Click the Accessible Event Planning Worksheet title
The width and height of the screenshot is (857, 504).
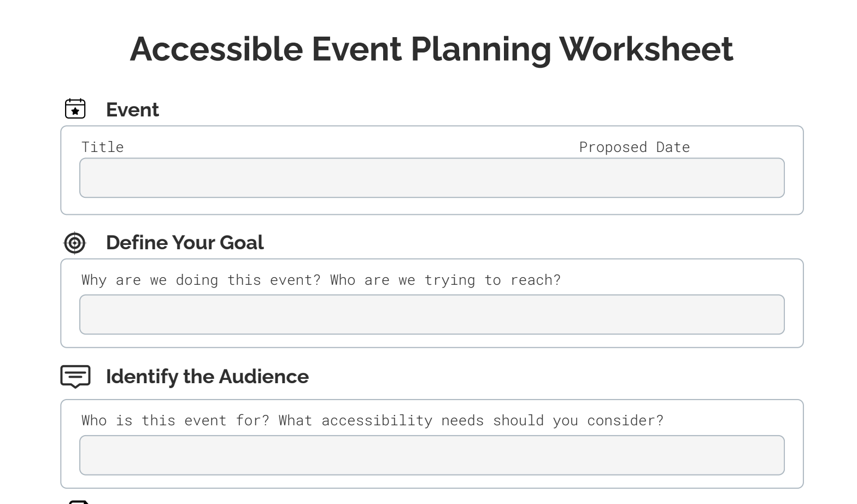431,49
